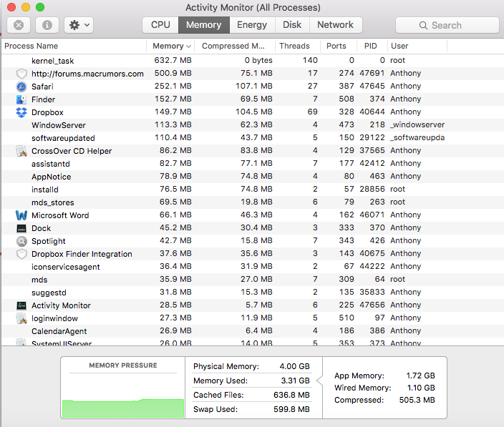The height and width of the screenshot is (427, 504).
Task: Select the WindowServer process name
Action: [x=59, y=125]
